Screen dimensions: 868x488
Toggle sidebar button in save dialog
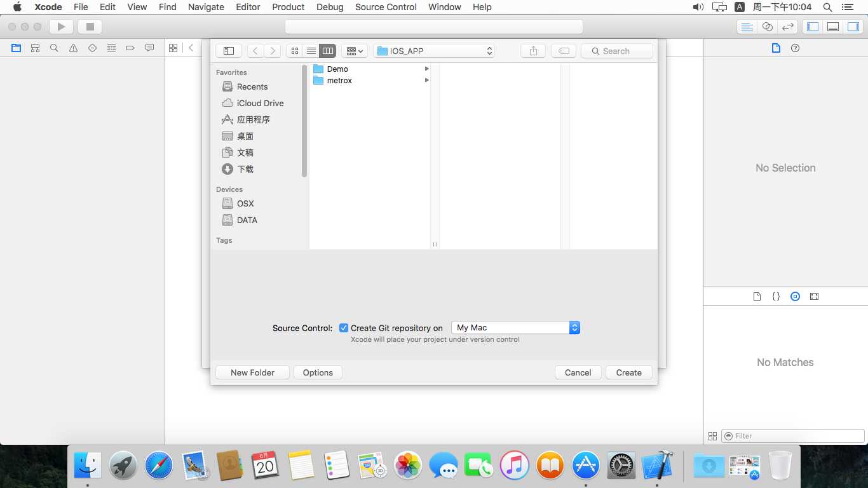229,51
